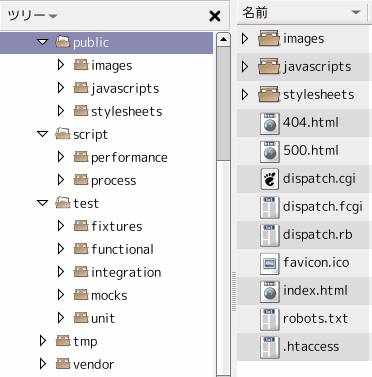The image size is (372, 377).
Task: Select the robots.txt text file icon
Action: point(269,320)
